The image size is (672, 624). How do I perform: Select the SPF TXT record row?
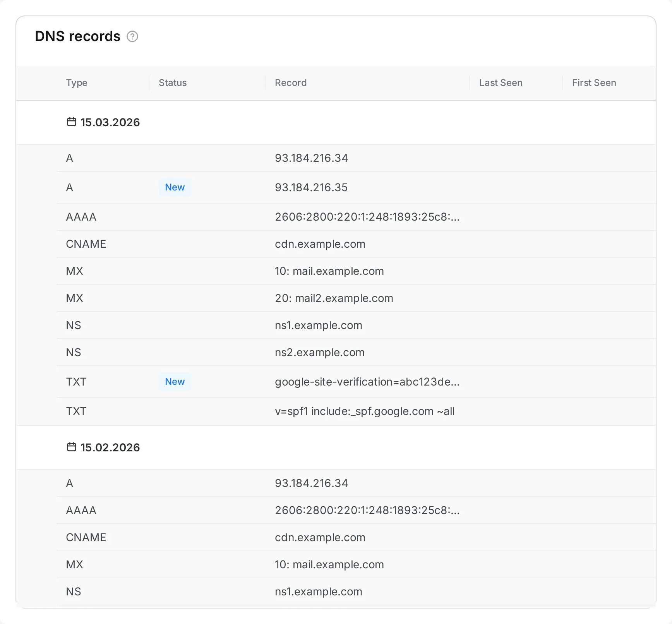[364, 411]
